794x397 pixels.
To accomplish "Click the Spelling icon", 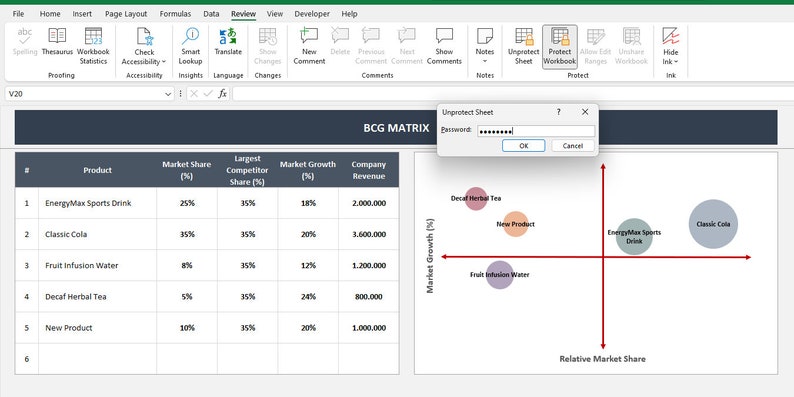I will point(25,36).
